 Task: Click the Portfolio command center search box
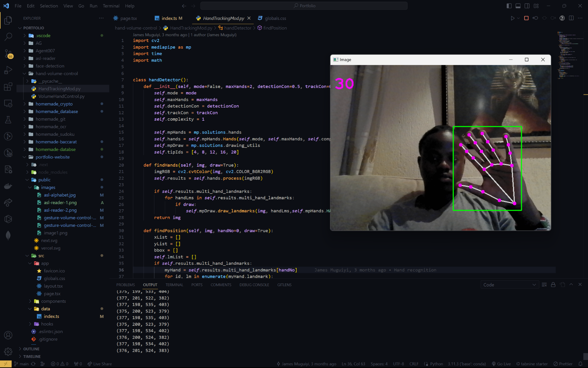click(x=304, y=6)
